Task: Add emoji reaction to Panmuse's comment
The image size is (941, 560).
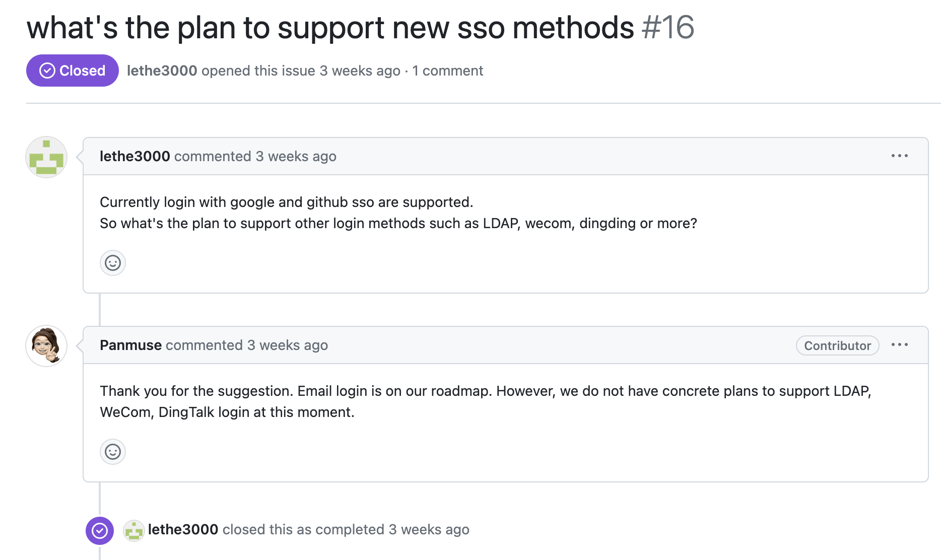Action: coord(113,452)
